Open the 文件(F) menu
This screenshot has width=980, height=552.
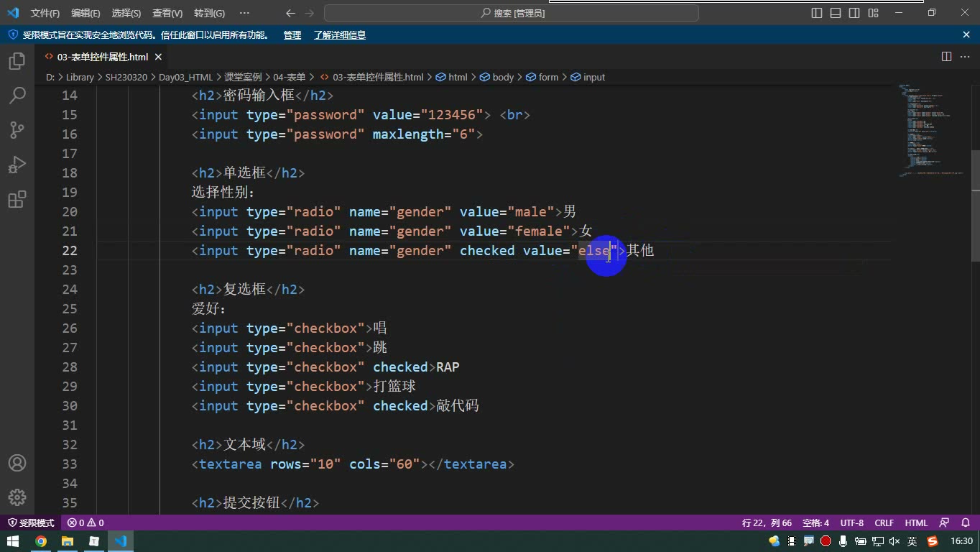pos(45,13)
